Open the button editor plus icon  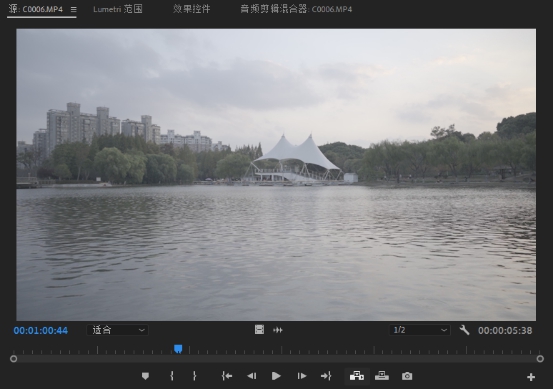click(531, 377)
